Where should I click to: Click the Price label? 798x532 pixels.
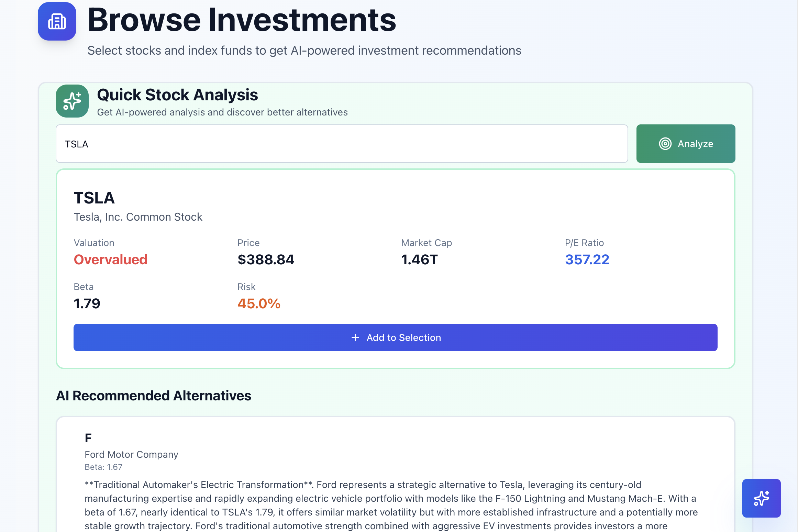pyautogui.click(x=248, y=243)
